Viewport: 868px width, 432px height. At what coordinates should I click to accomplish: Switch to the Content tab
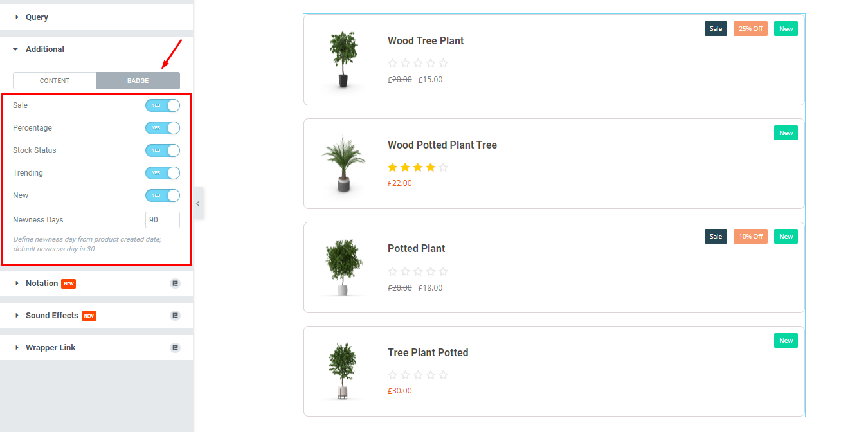54,80
